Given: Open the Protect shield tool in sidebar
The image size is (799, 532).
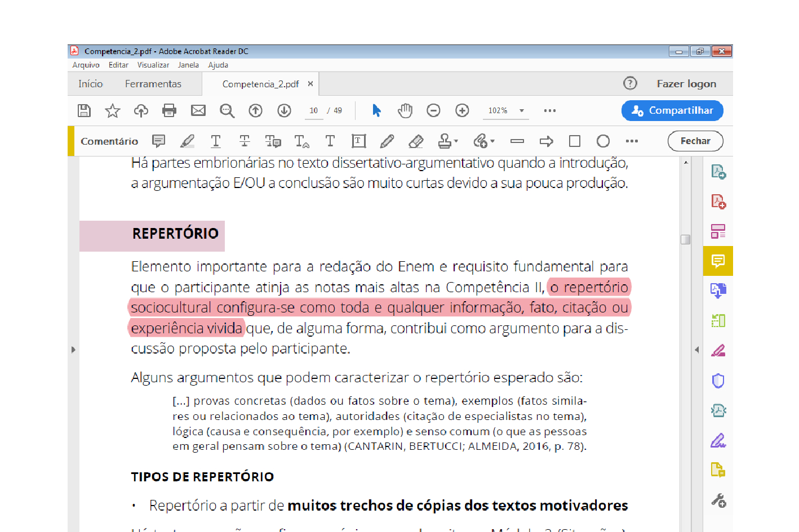Looking at the screenshot, I should 718,381.
